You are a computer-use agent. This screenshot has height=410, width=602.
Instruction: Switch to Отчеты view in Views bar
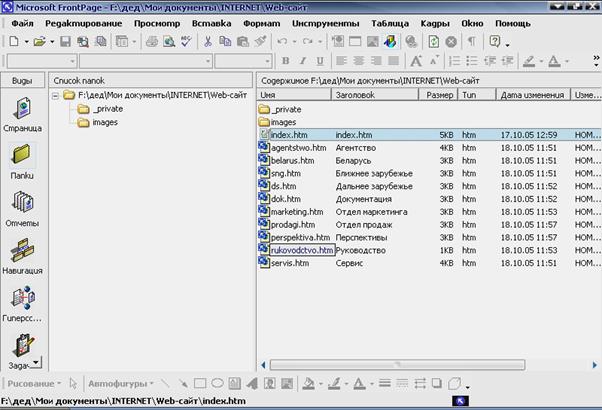22,209
